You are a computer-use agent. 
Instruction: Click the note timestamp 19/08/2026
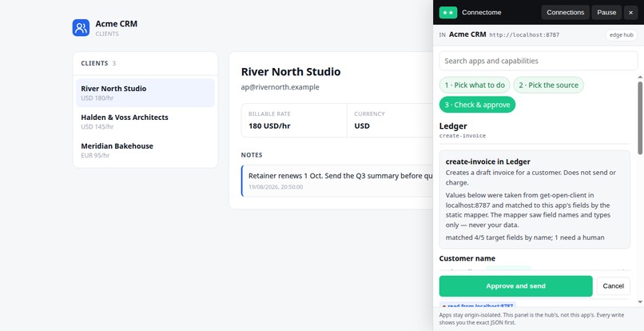point(276,187)
